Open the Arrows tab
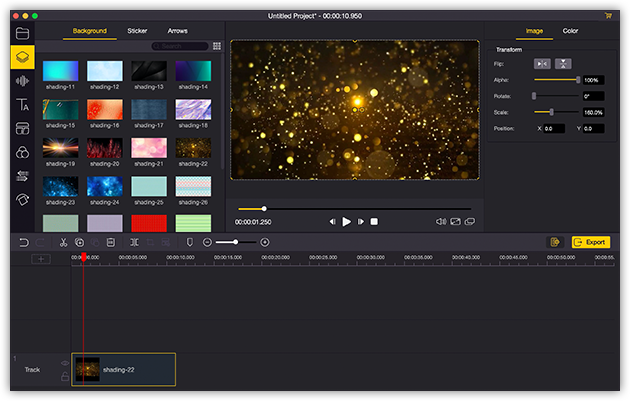630x401 pixels. coord(177,31)
